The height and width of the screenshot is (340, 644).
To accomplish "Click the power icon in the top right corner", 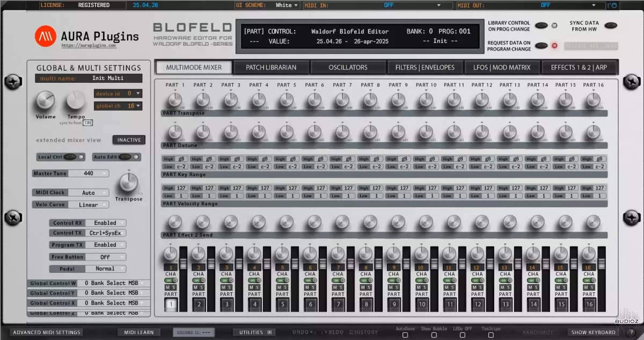I will 614,5.
